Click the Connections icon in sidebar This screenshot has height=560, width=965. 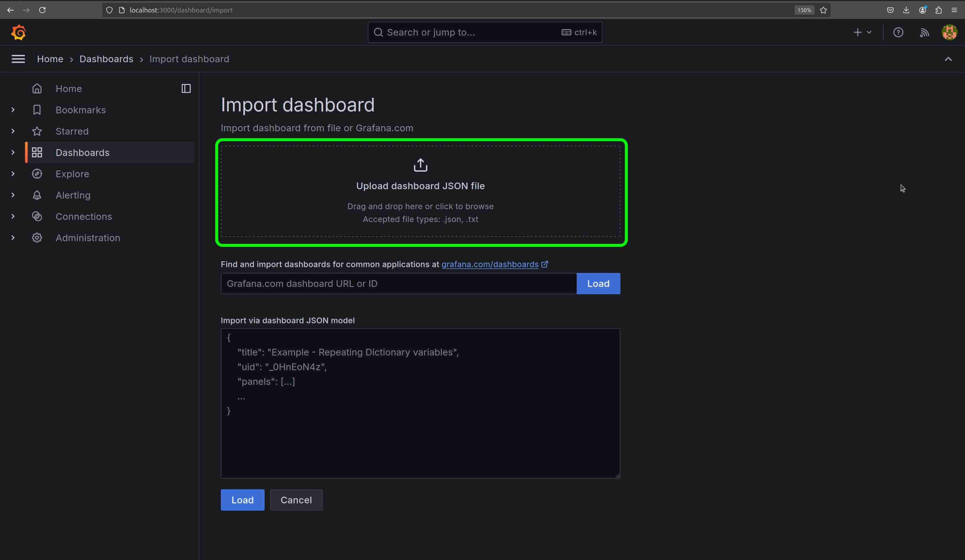click(x=37, y=216)
